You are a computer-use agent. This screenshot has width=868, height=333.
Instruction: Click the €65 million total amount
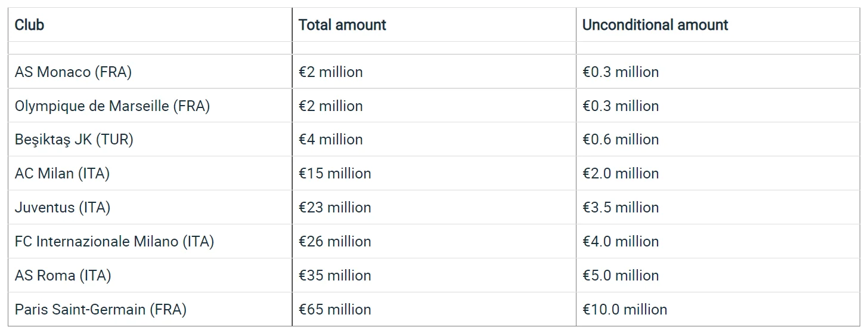(334, 310)
